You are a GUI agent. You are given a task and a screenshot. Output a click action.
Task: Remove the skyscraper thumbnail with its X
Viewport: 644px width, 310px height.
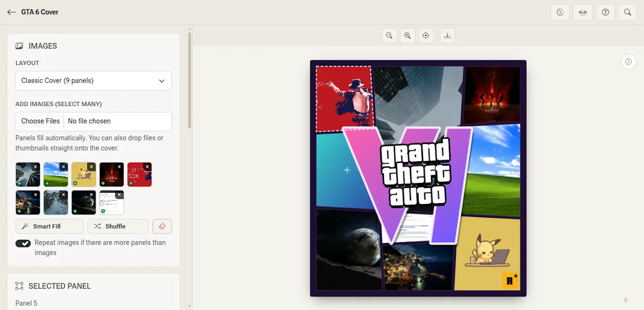(x=36, y=166)
